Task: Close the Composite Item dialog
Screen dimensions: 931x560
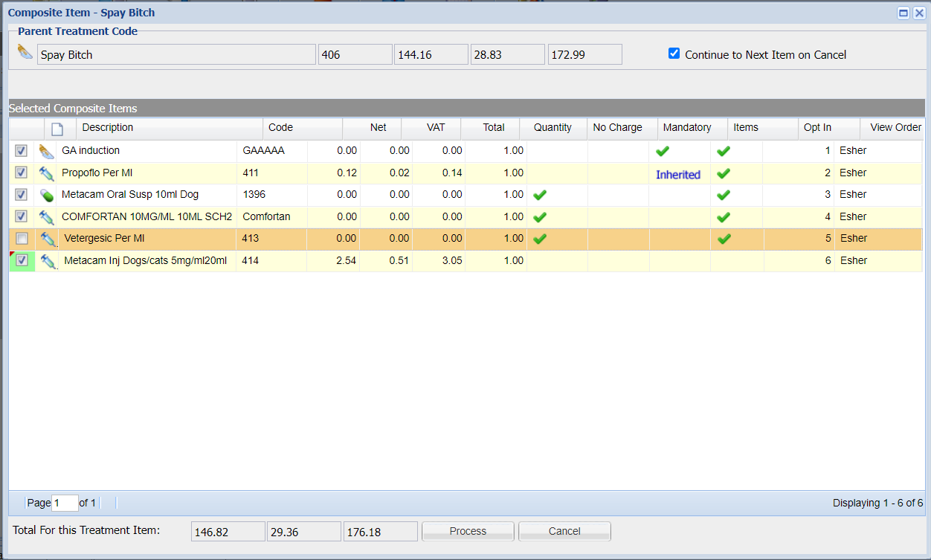Action: tap(918, 13)
